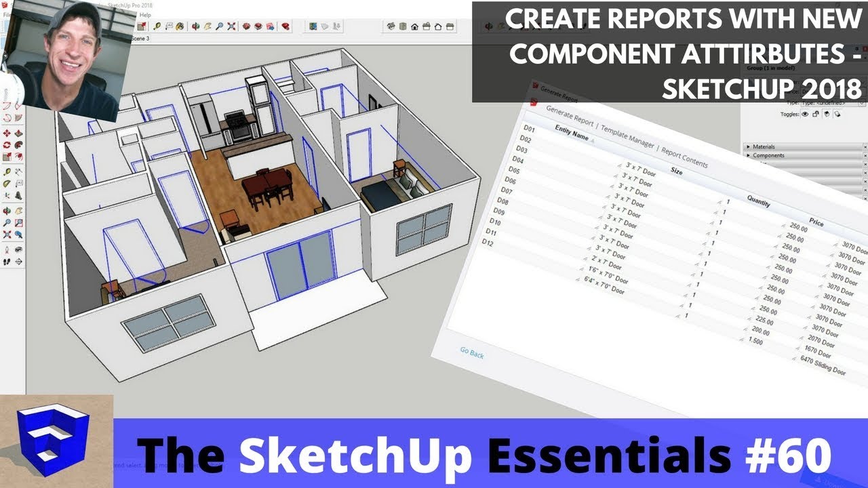The height and width of the screenshot is (488, 868).
Task: Select the Push/Pull tool
Action: pyautogui.click(x=18, y=134)
